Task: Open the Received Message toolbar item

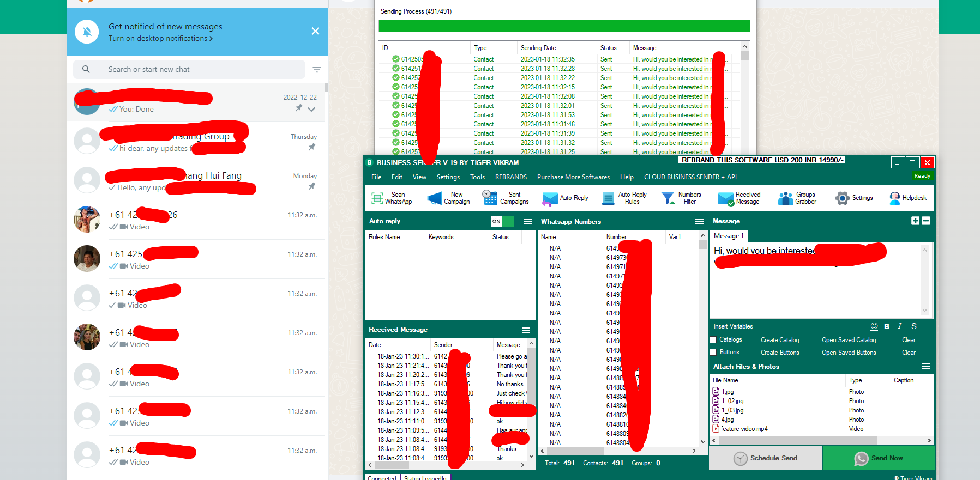Action: coord(739,198)
